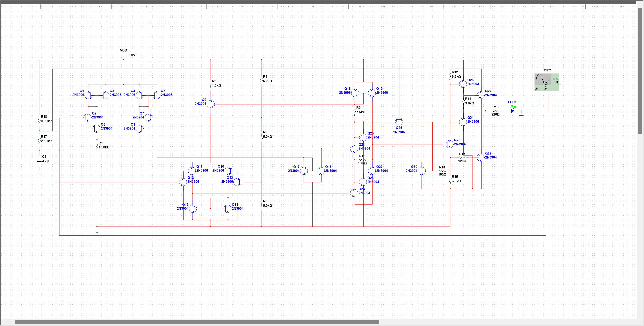Click the LED1 diode symbol

click(x=513, y=111)
